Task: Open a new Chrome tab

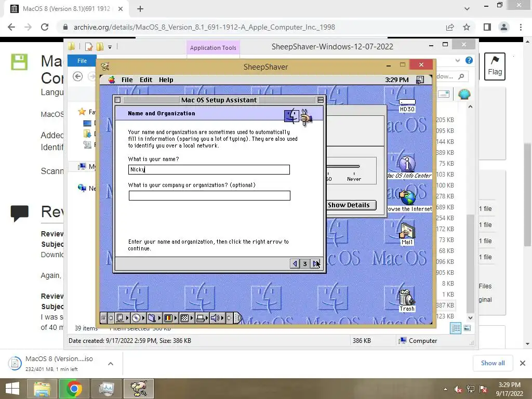Action: (x=140, y=9)
